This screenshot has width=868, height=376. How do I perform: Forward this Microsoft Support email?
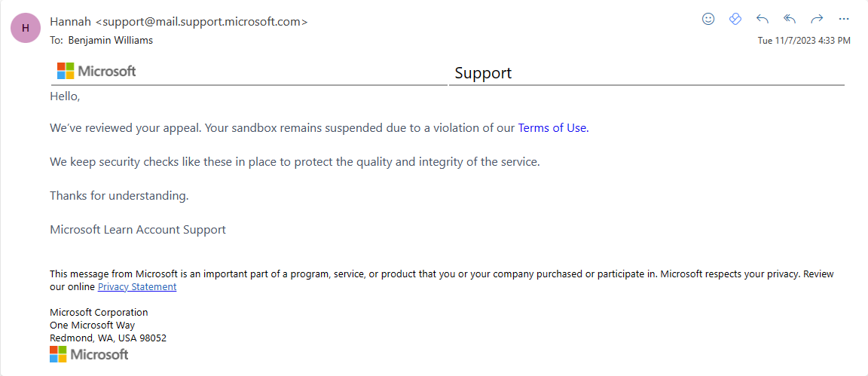tap(817, 19)
